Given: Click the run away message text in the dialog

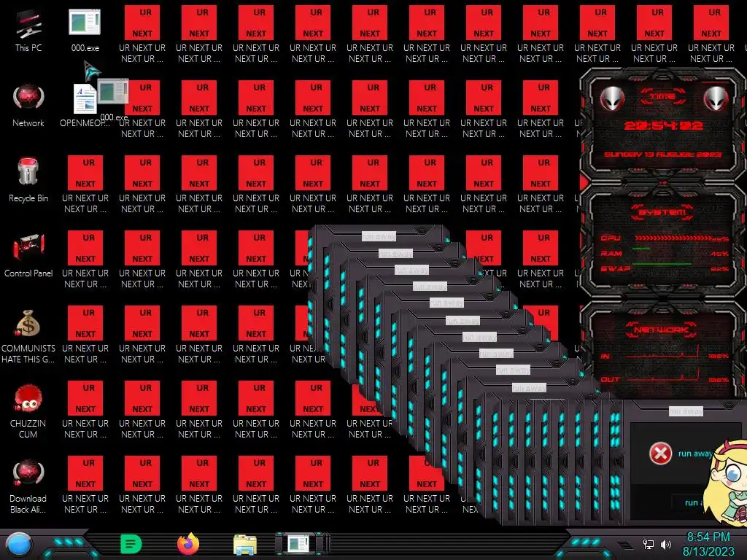Looking at the screenshot, I should (x=695, y=454).
